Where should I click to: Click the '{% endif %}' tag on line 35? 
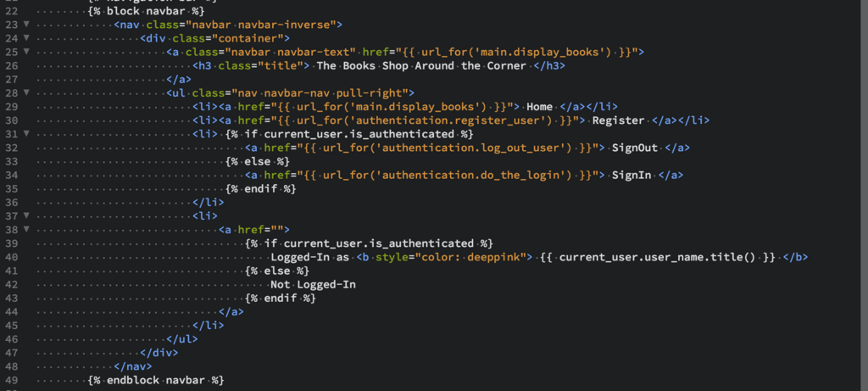tap(261, 189)
